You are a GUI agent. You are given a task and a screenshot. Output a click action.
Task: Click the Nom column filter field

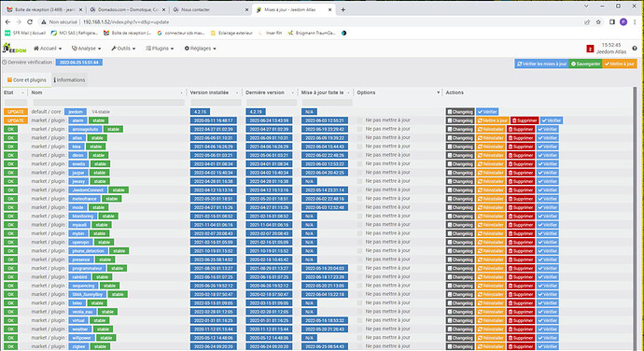[108, 103]
